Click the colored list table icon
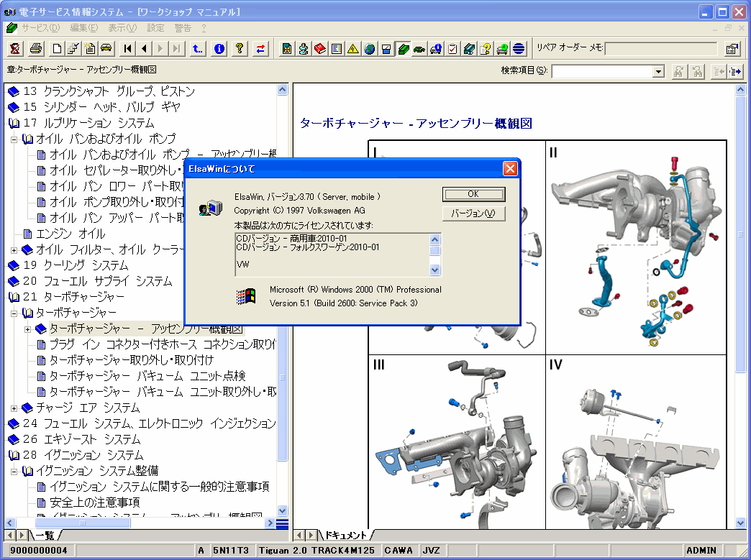Image resolution: width=751 pixels, height=560 pixels. (337, 48)
